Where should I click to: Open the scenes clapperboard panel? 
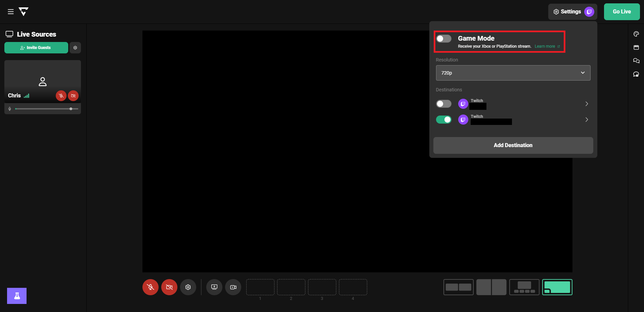(636, 47)
